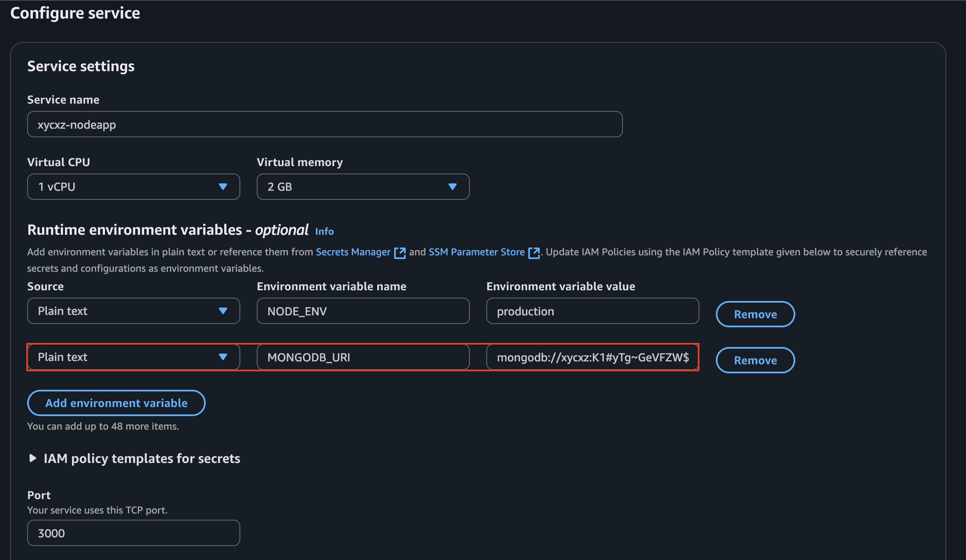This screenshot has height=560, width=966.
Task: Click Add environment variable button
Action: point(116,403)
